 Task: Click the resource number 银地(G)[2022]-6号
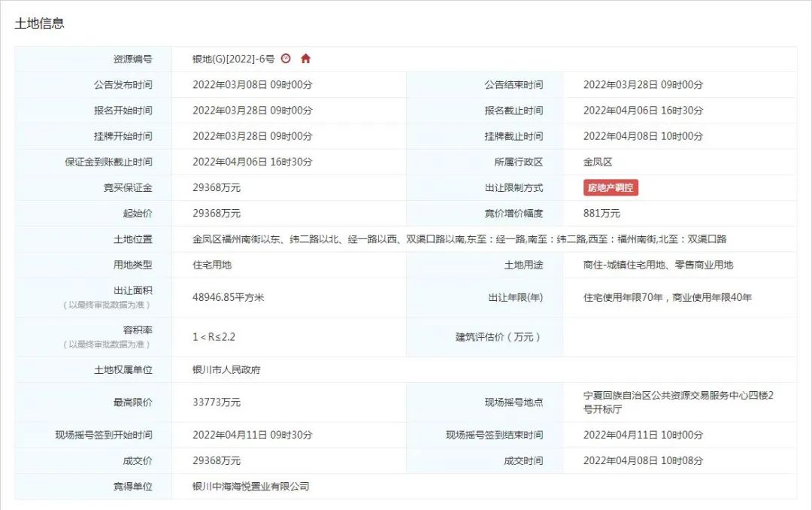(234, 59)
